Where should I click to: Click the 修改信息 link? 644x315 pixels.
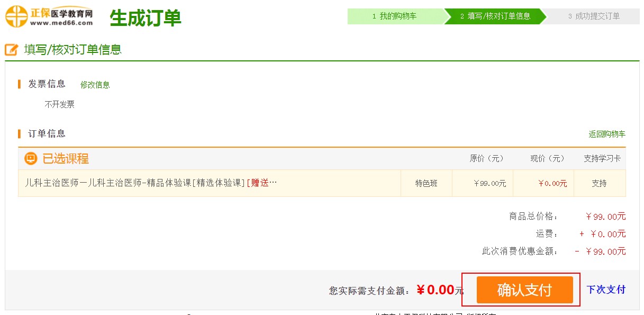click(95, 85)
